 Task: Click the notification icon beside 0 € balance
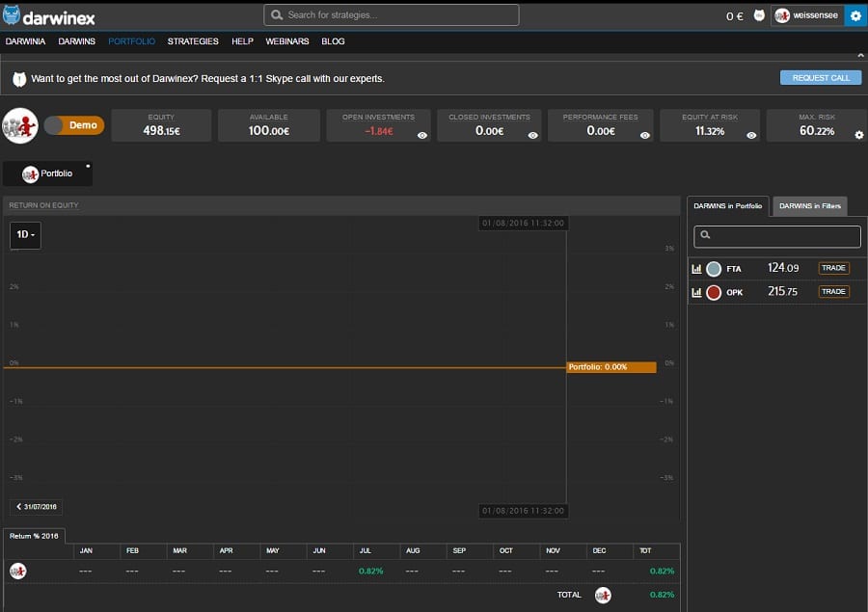click(x=759, y=15)
